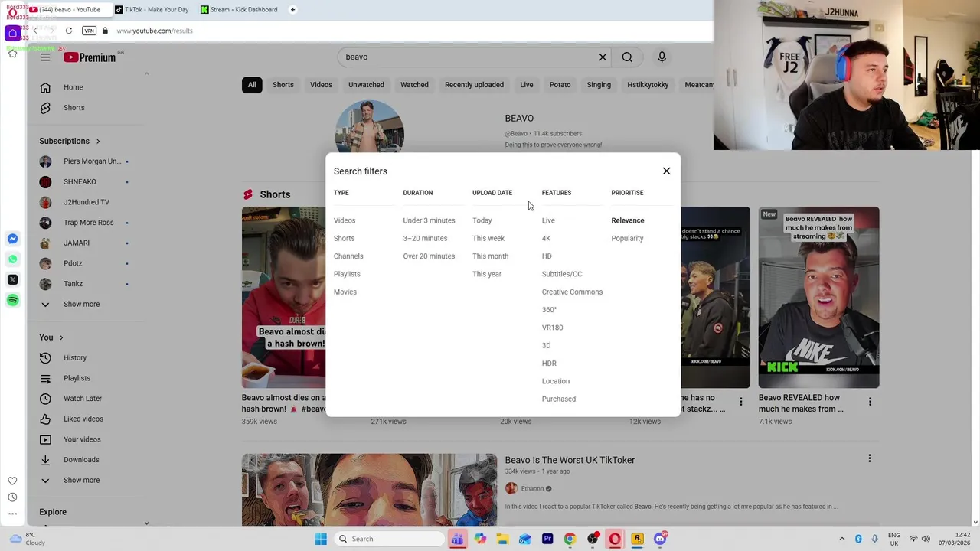Select the Singing filter chip

coord(599,85)
